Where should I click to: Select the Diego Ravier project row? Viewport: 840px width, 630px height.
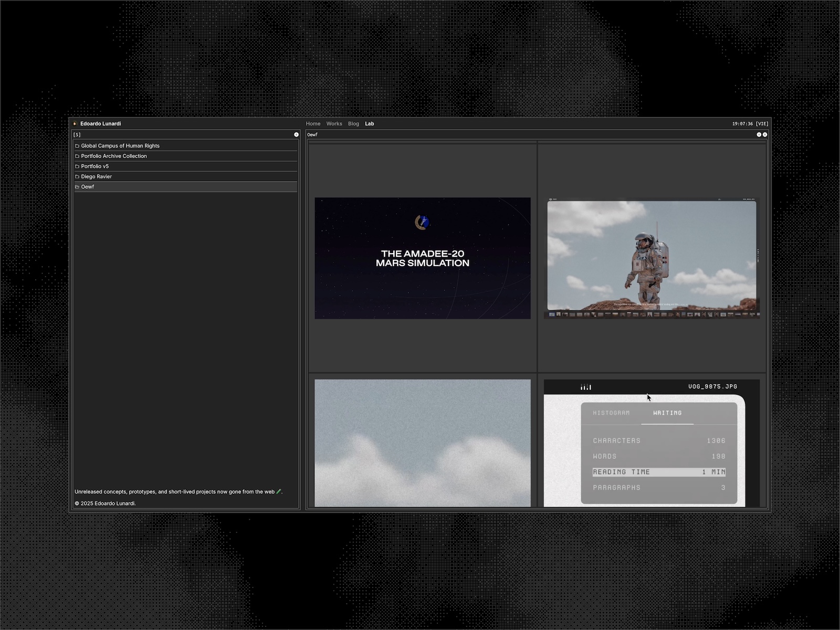coord(97,176)
